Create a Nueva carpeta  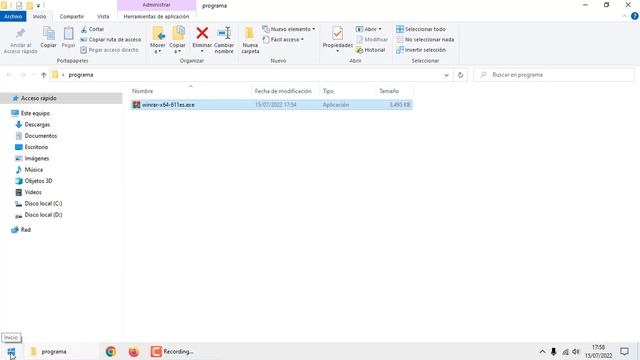pyautogui.click(x=250, y=40)
